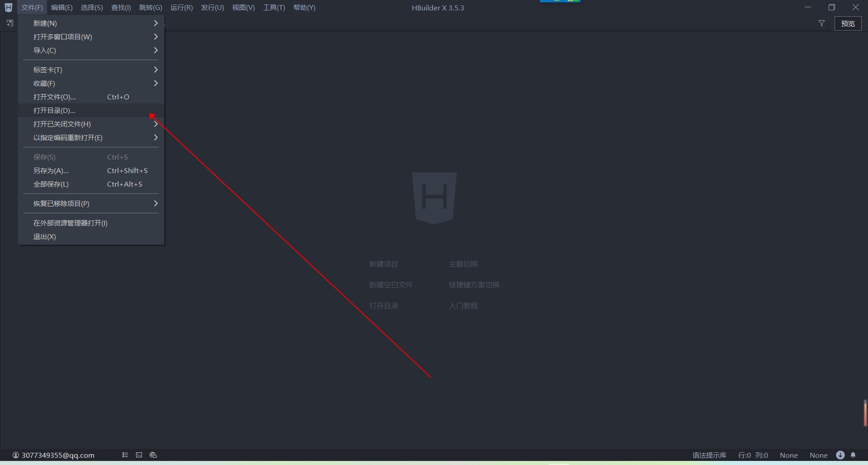This screenshot has height=465, width=868.
Task: Open the document outline list icon
Action: [x=125, y=455]
